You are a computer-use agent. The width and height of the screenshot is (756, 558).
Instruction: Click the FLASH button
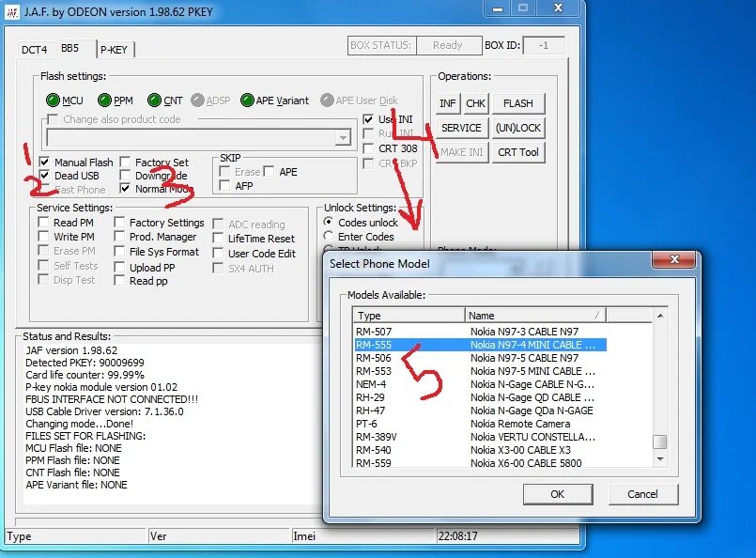pyautogui.click(x=518, y=103)
